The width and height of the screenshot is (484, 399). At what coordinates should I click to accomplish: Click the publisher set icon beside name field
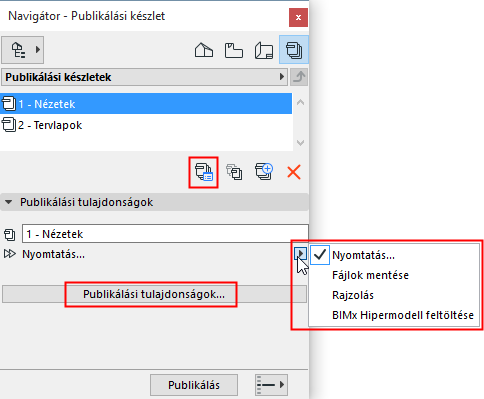tap(9, 234)
